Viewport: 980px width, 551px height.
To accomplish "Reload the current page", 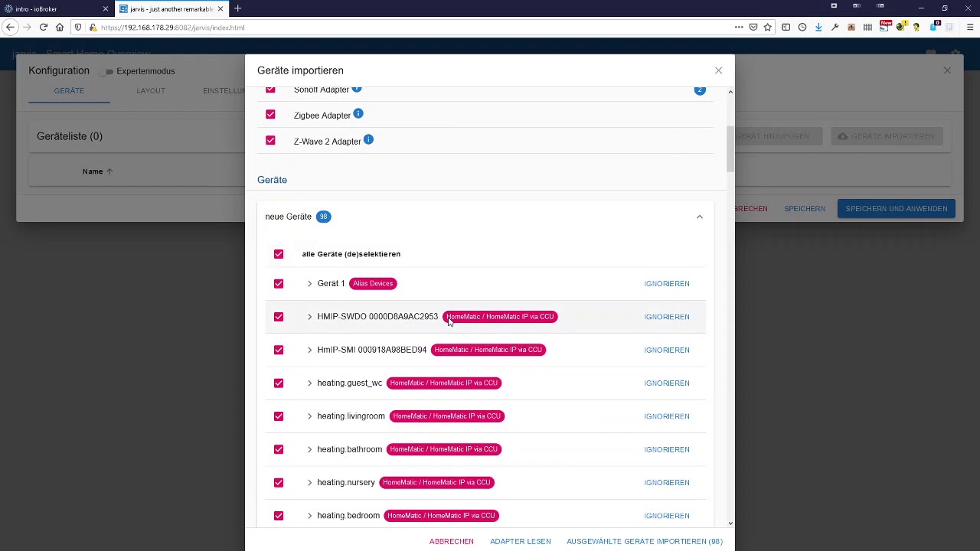I will pyautogui.click(x=43, y=28).
